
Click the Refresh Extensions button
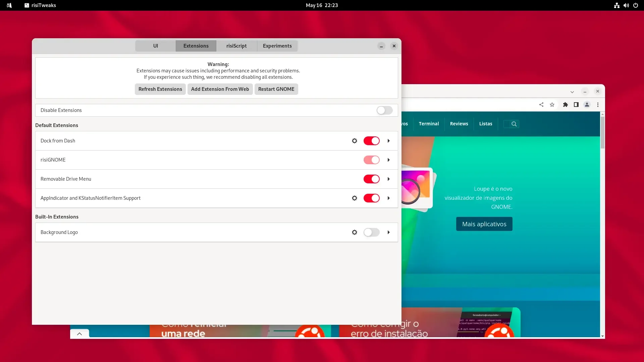[160, 89]
